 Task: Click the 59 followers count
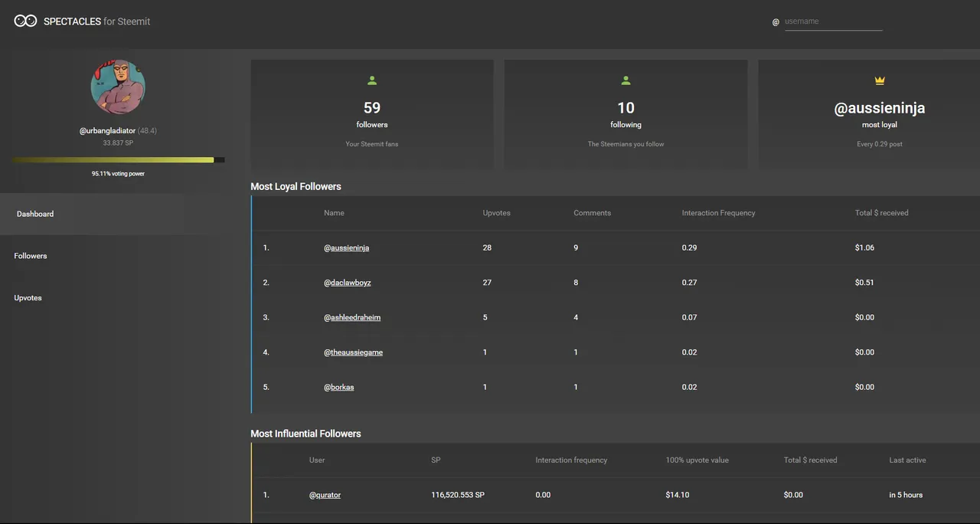coord(372,108)
